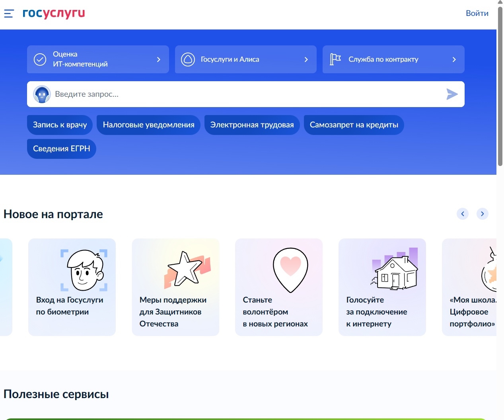Open the Моя школа Цифровое портфолио card
Image resolution: width=504 pixels, height=420 pixels.
coord(469,287)
